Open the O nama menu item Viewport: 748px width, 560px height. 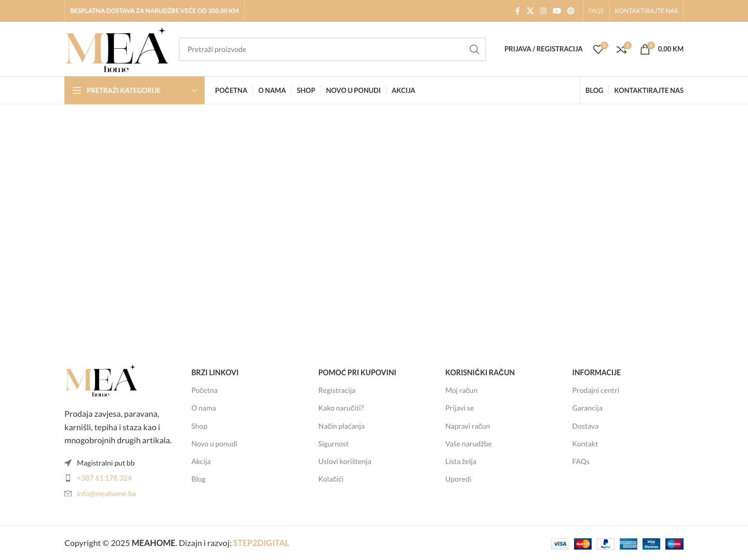(272, 90)
